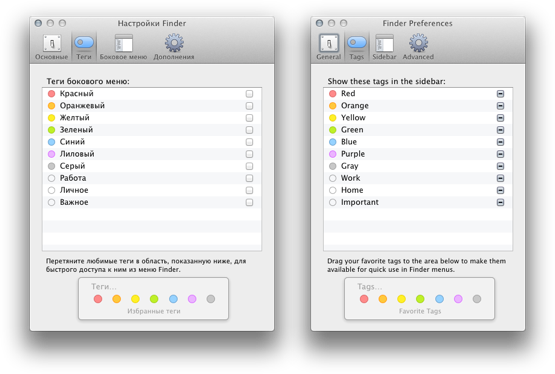555x374 pixels.
Task: Close the Finder Preferences window
Action: [319, 23]
